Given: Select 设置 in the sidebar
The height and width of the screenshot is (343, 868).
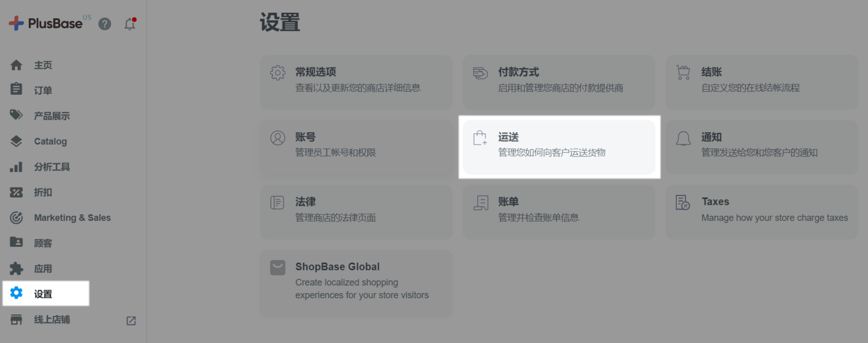Looking at the screenshot, I should point(43,294).
